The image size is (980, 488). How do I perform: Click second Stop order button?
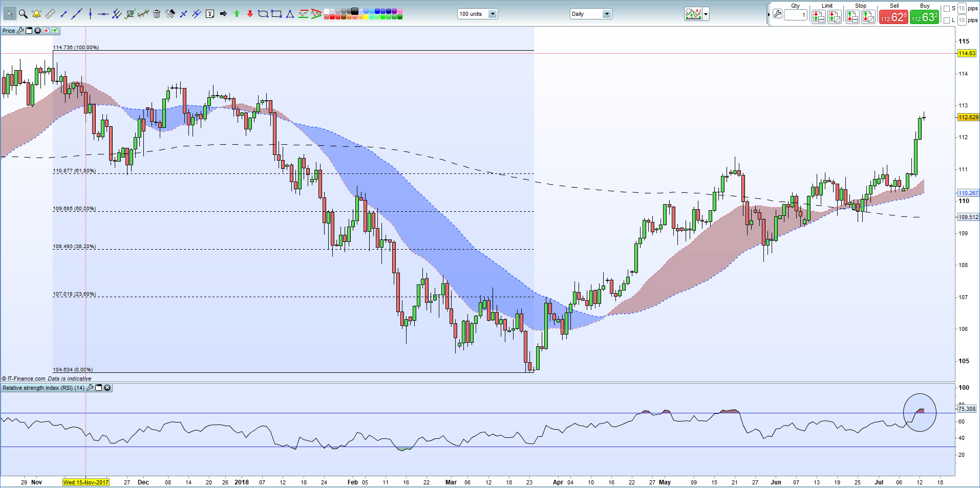coord(868,17)
